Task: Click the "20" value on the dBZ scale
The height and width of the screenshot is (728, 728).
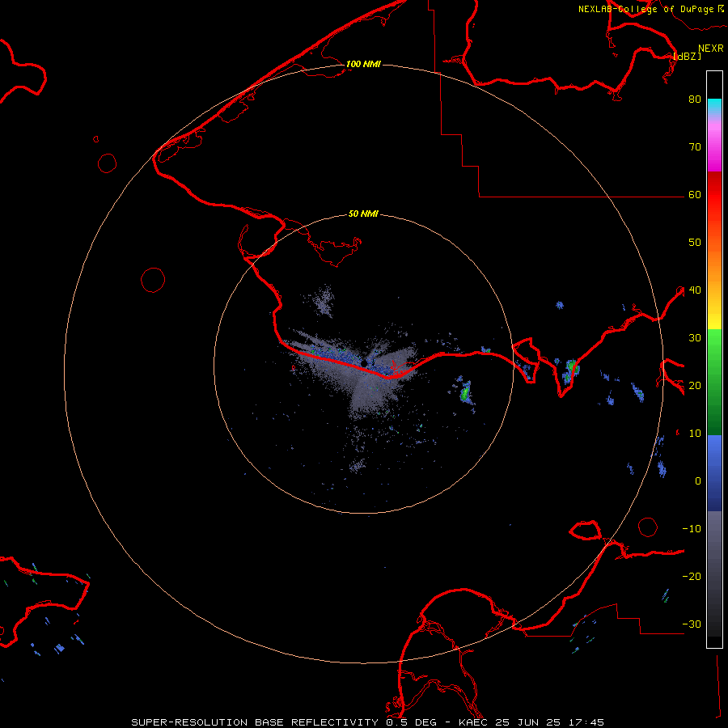Action: click(x=695, y=385)
